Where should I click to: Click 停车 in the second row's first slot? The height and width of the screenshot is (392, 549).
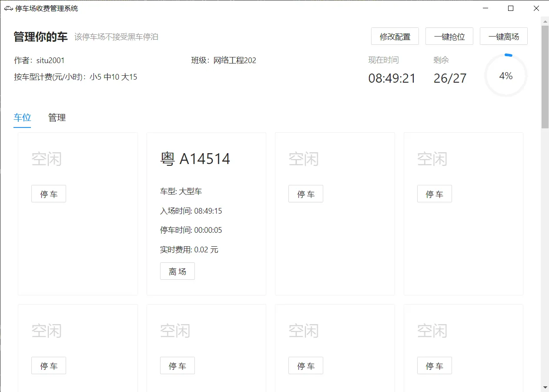(49, 366)
